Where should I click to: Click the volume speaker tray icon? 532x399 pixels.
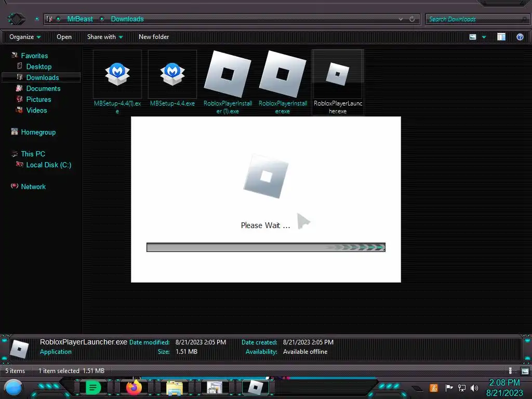pos(474,388)
